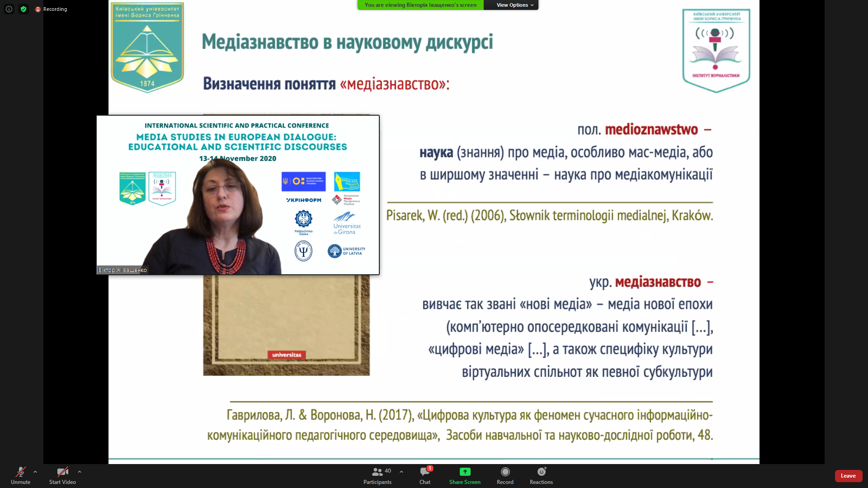Open View Options dropdown
868x488 pixels.
(x=514, y=5)
